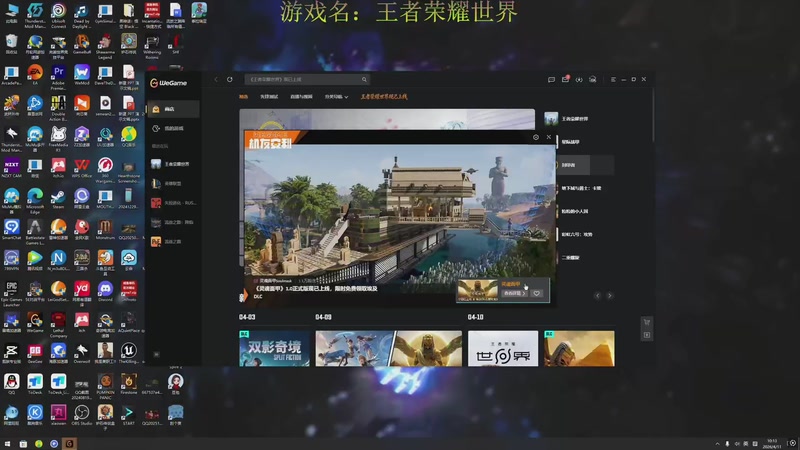The height and width of the screenshot is (450, 800).
Task: Select the bottom entry in the banner list
Action: 585,258
